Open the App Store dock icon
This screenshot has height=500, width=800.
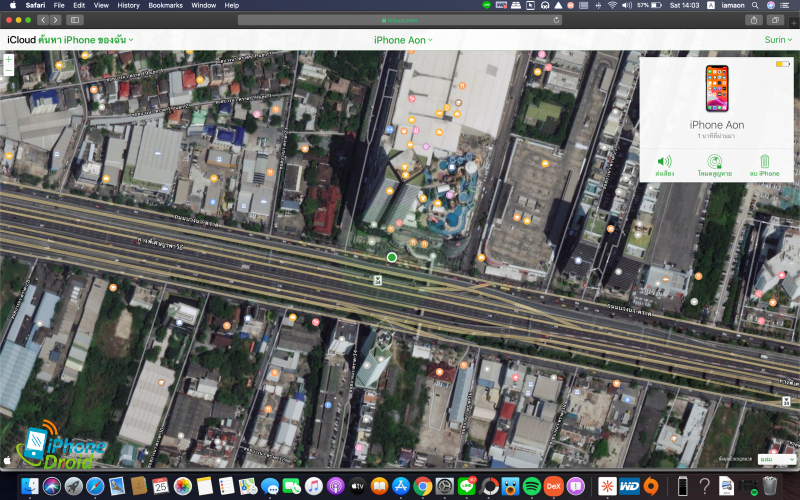pos(401,486)
